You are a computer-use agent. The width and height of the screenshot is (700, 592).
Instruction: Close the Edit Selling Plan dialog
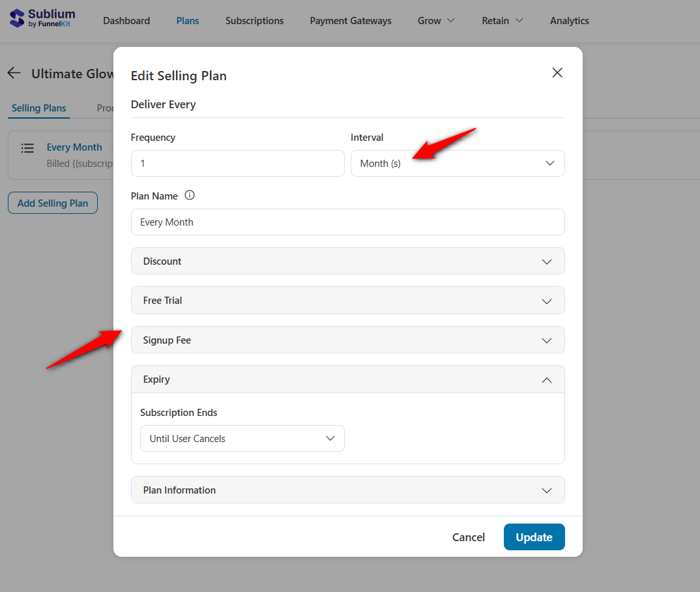tap(557, 72)
